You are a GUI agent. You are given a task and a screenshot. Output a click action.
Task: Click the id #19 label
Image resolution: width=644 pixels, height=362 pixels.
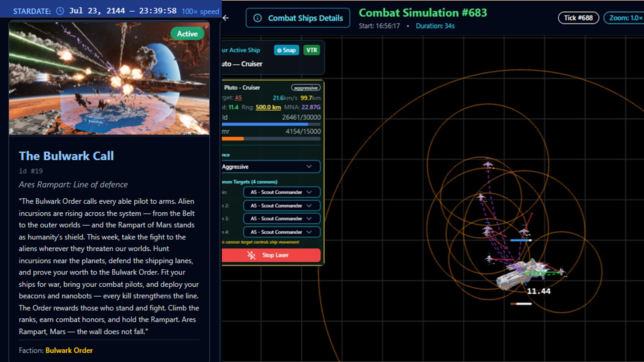click(31, 171)
